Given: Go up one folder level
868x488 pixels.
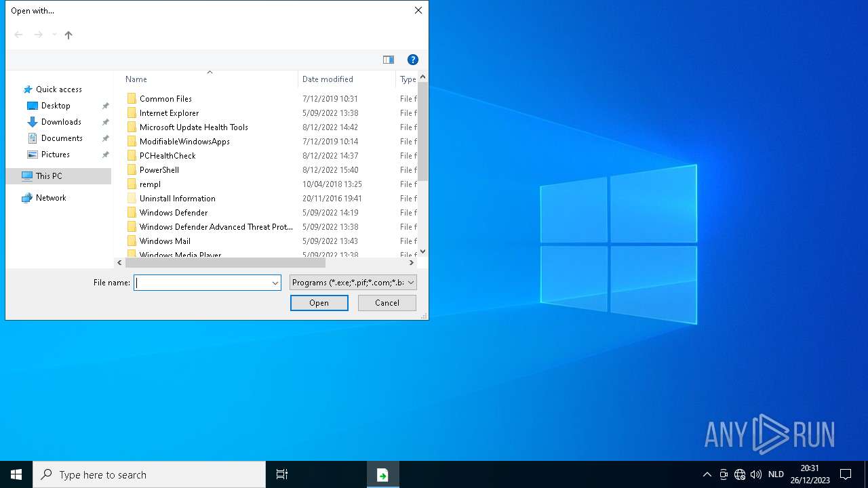Looking at the screenshot, I should 68,35.
